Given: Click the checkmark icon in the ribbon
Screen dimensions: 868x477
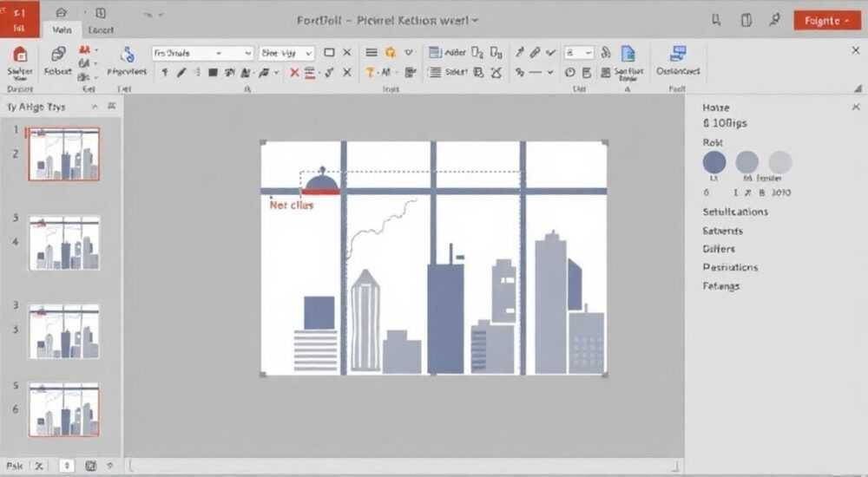Looking at the screenshot, I should point(550,53).
